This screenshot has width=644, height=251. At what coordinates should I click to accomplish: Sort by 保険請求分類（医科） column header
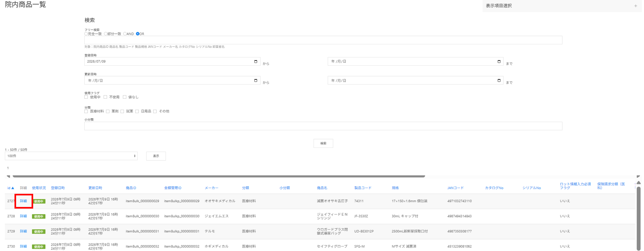click(611, 186)
